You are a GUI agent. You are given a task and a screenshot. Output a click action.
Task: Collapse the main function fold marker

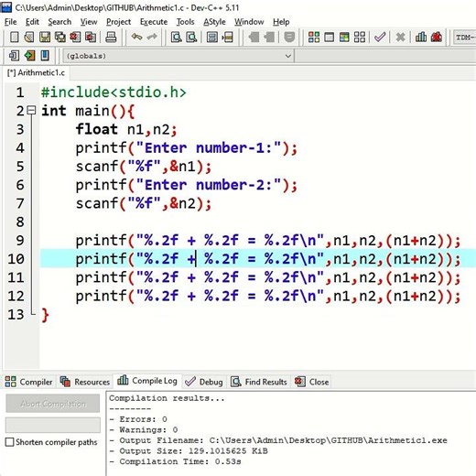tap(31, 110)
